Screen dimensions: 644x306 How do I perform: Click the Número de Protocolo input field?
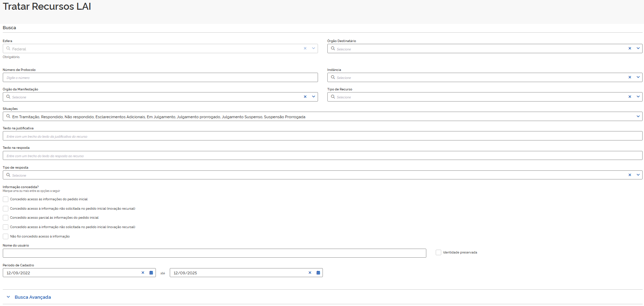[x=160, y=78]
